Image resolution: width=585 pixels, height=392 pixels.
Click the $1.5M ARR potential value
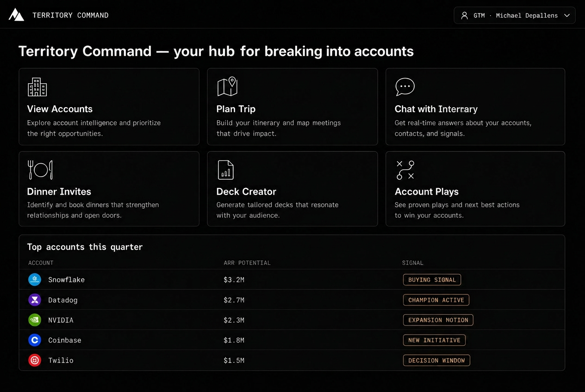coord(234,360)
